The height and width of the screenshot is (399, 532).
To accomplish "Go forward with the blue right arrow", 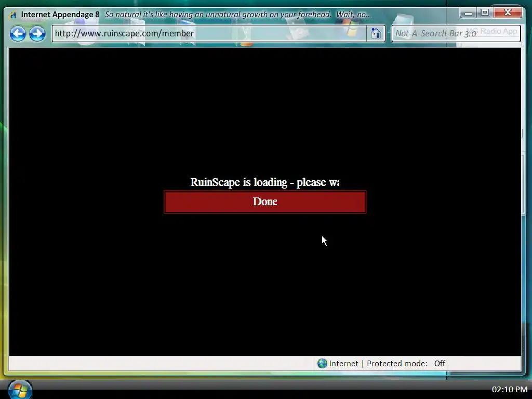I will coord(37,34).
